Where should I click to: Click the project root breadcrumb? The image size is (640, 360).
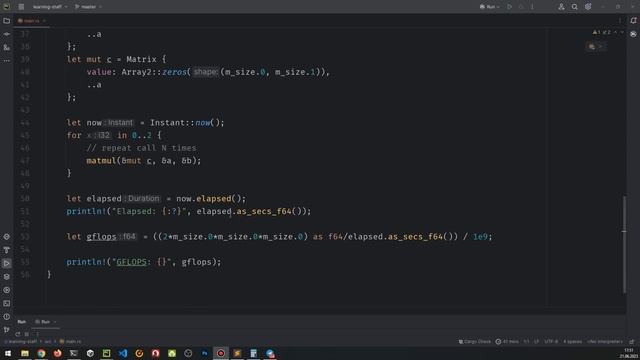(x=20, y=342)
